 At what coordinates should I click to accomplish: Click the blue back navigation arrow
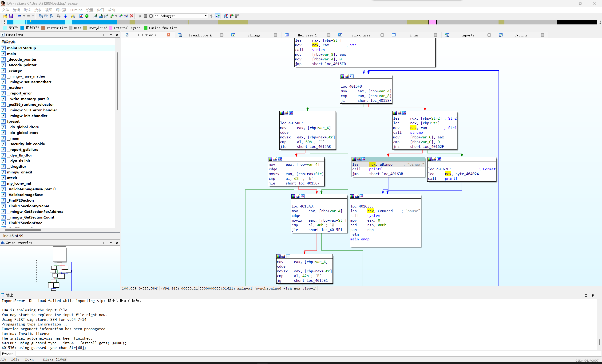19,16
